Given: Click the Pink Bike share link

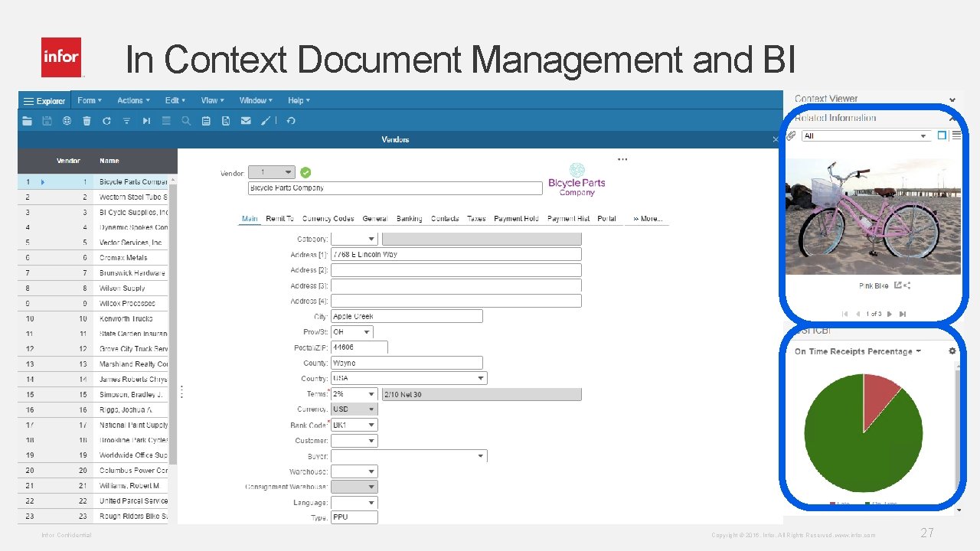Looking at the screenshot, I should 898,285.
